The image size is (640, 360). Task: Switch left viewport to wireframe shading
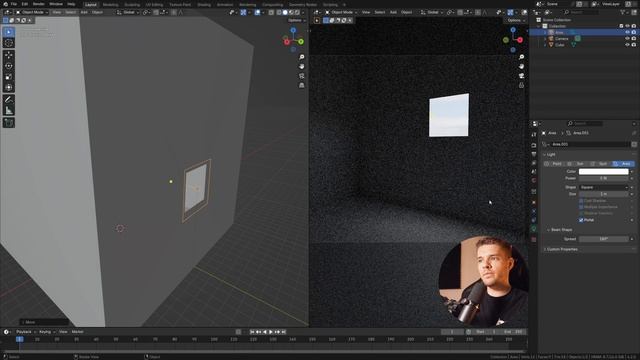coord(279,13)
